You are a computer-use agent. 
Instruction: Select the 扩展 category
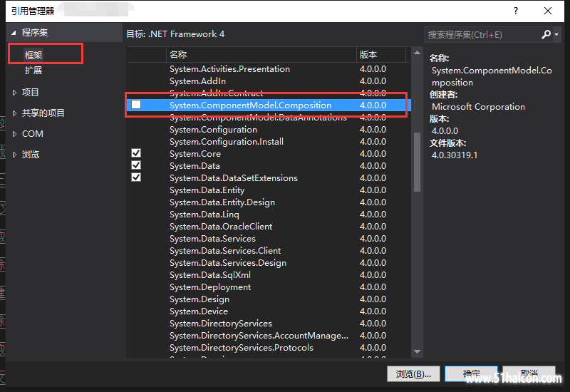coord(33,70)
